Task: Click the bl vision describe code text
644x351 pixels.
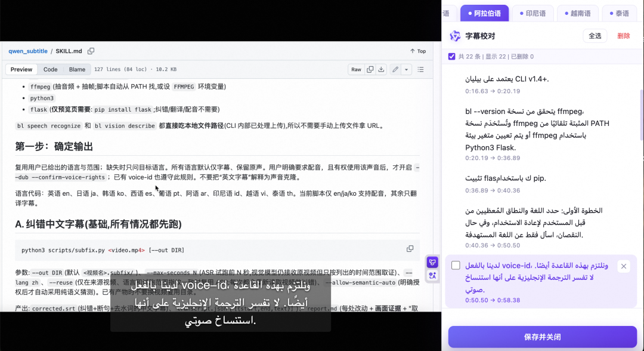Action: 125,126
